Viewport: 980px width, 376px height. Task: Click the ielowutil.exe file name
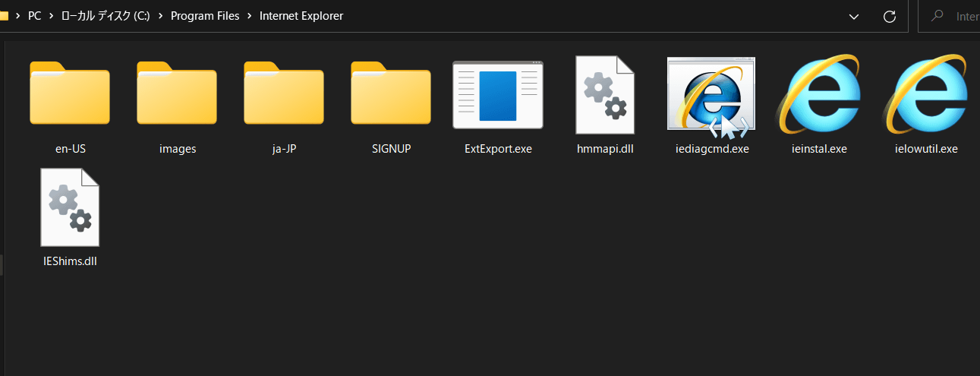tap(926, 149)
